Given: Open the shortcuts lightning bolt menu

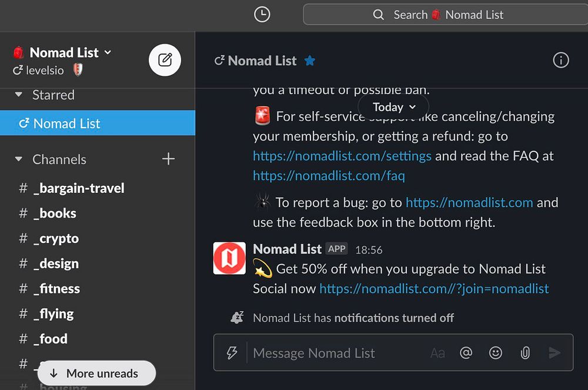Looking at the screenshot, I should point(232,352).
